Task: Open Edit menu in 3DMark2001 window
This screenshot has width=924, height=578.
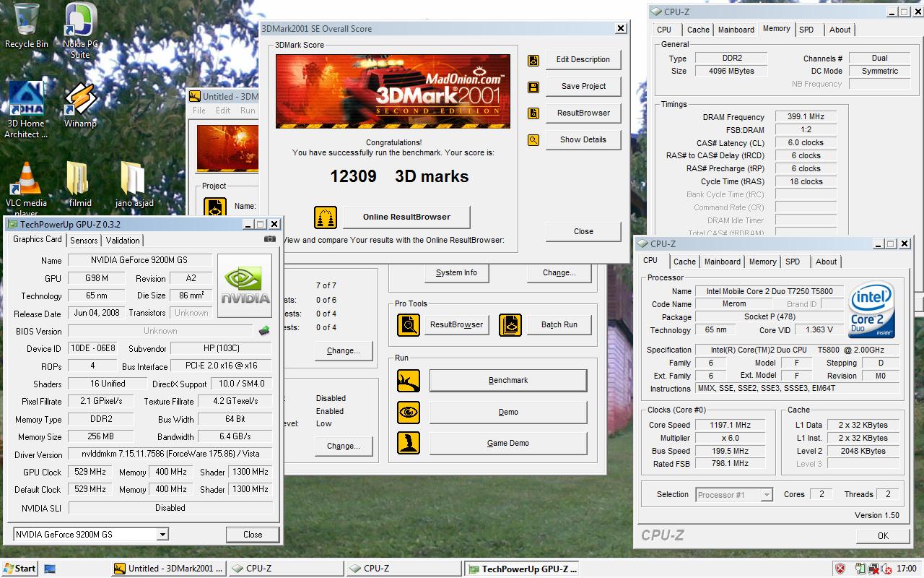Action: coord(223,111)
